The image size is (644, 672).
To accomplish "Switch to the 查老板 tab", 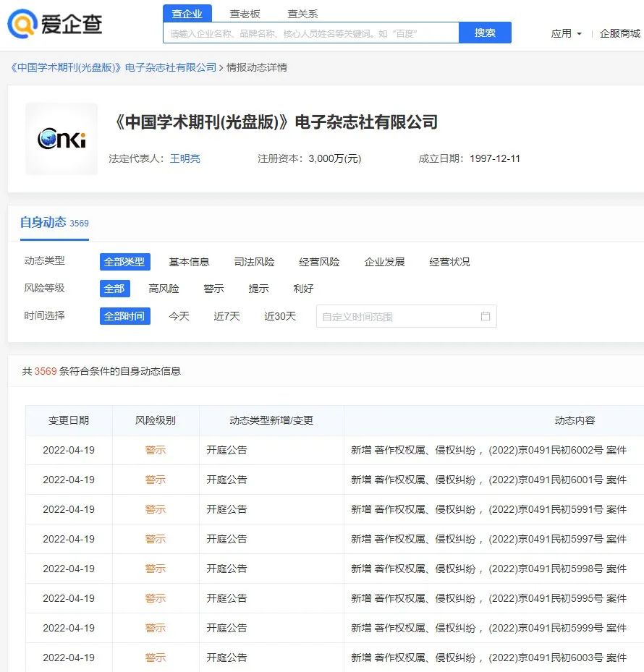I will click(x=245, y=14).
